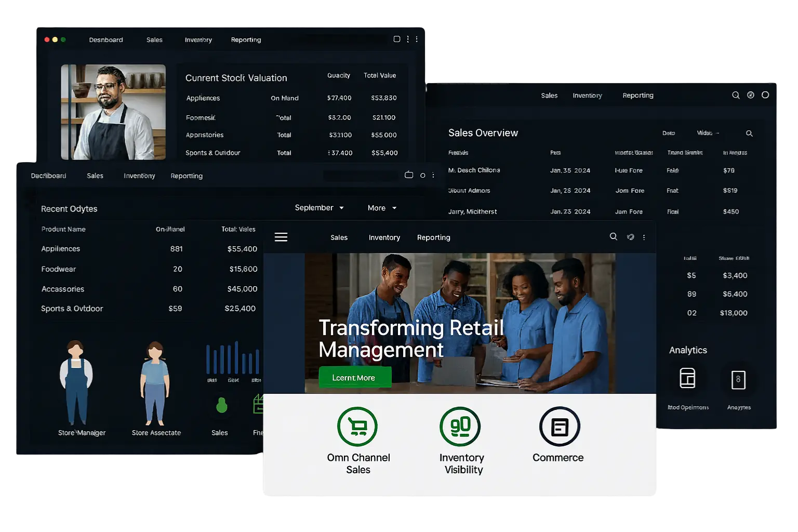
Task: Click the green Lcernt More button
Action: [x=354, y=378]
